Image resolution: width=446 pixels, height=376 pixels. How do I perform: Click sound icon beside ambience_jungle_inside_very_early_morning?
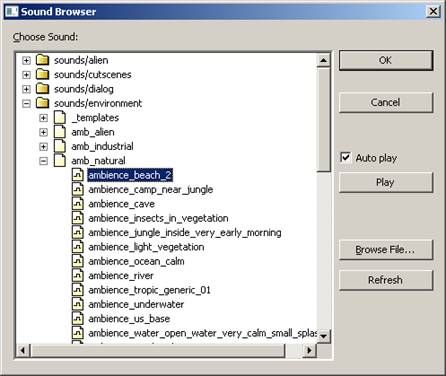[x=78, y=232]
